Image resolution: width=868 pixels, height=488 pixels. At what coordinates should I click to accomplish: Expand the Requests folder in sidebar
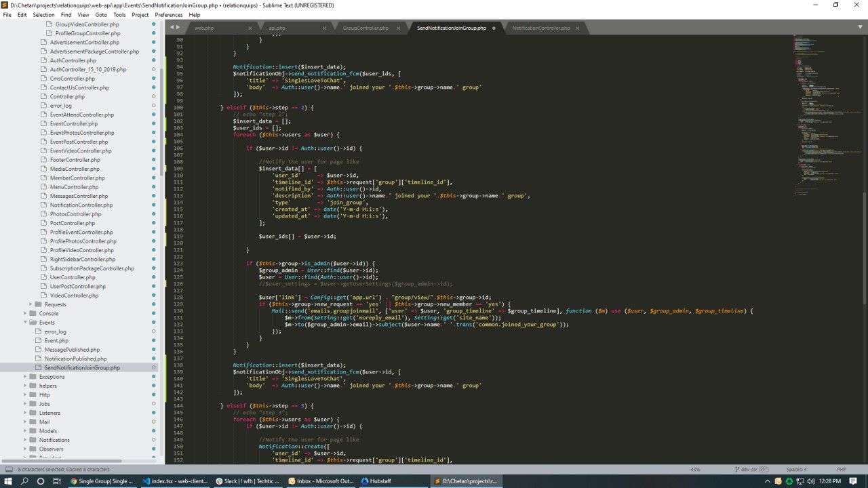pyautogui.click(x=31, y=304)
